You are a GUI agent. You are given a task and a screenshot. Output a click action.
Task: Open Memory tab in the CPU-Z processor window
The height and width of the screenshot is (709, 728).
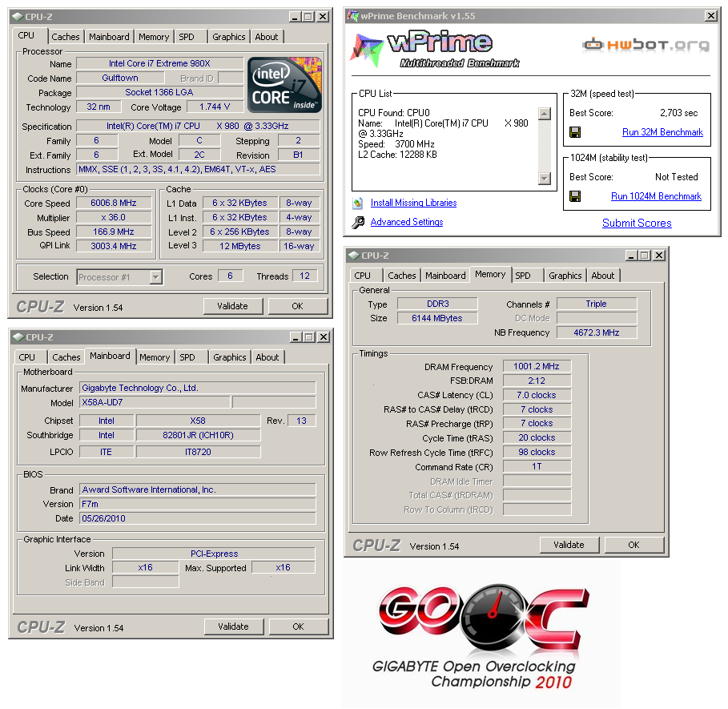coord(154,37)
